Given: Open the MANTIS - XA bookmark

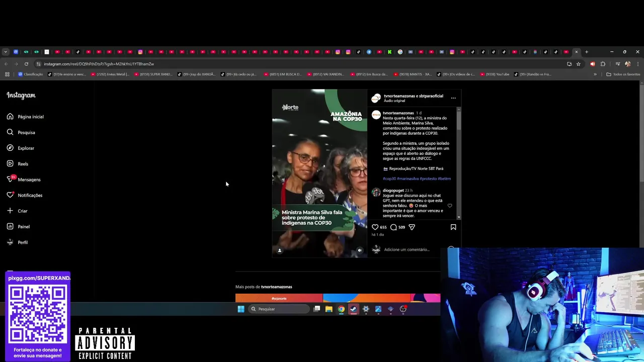Looking at the screenshot, I should point(412,74).
